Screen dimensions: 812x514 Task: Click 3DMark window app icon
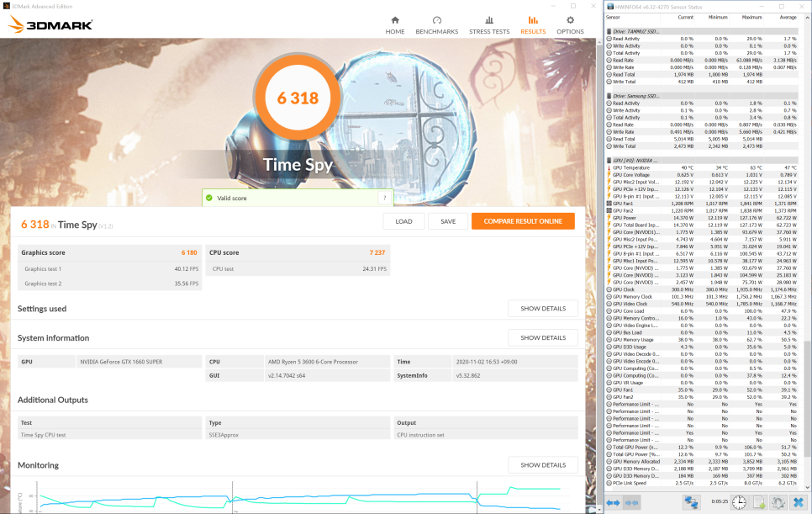point(6,6)
